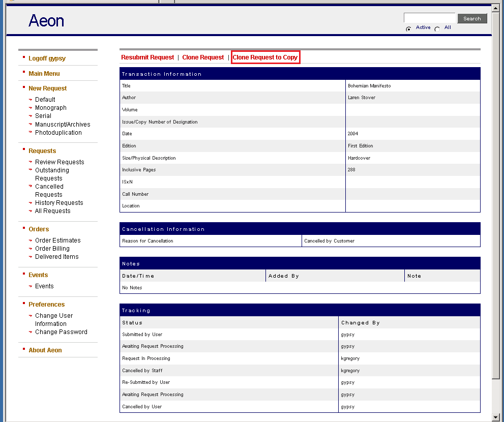
Task: Open Clone Request to Copy
Action: pyautogui.click(x=265, y=57)
